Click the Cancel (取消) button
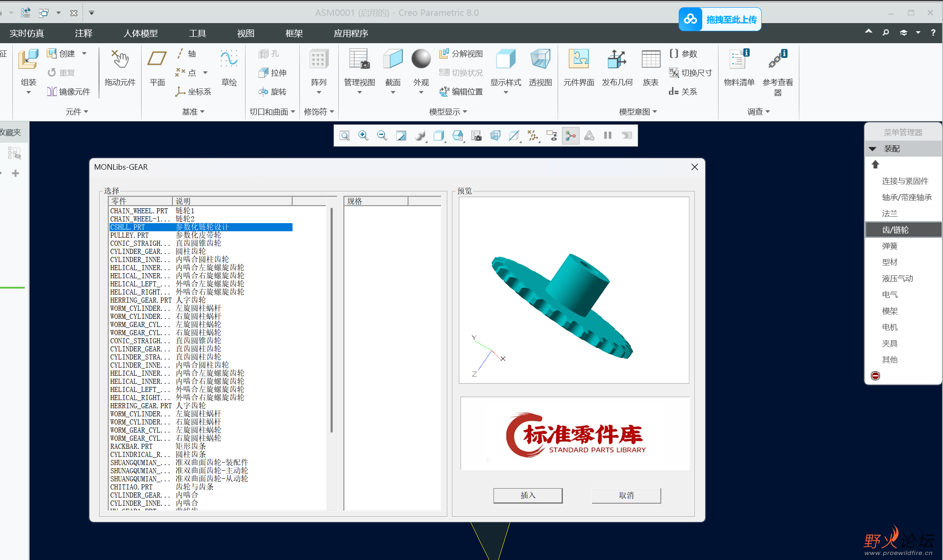This screenshot has width=943, height=560. [626, 495]
